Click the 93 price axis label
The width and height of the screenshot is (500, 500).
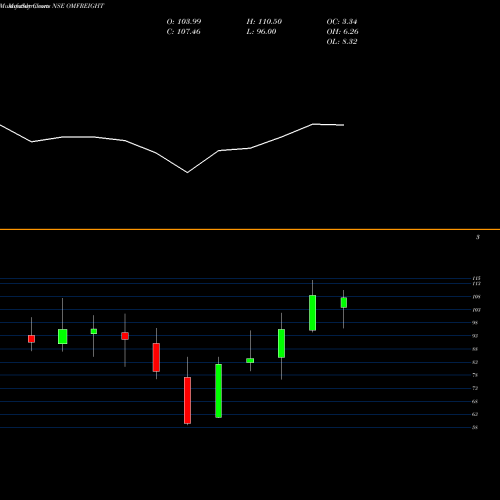tap(475, 336)
